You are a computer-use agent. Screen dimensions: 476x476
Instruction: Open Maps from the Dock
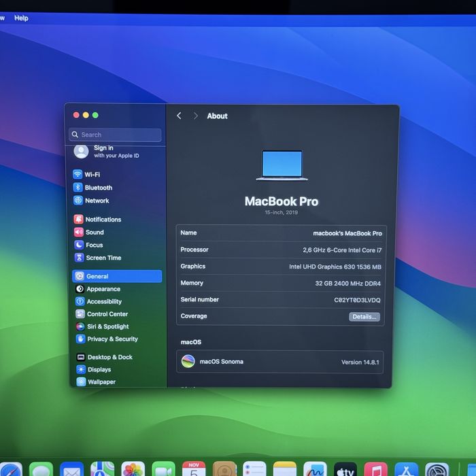click(102, 469)
